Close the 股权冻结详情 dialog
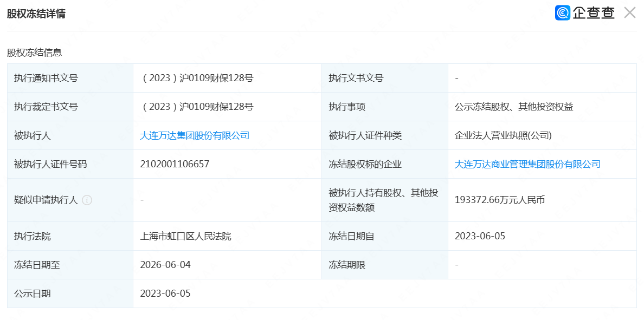Image resolution: width=644 pixels, height=320 pixels. point(629,12)
